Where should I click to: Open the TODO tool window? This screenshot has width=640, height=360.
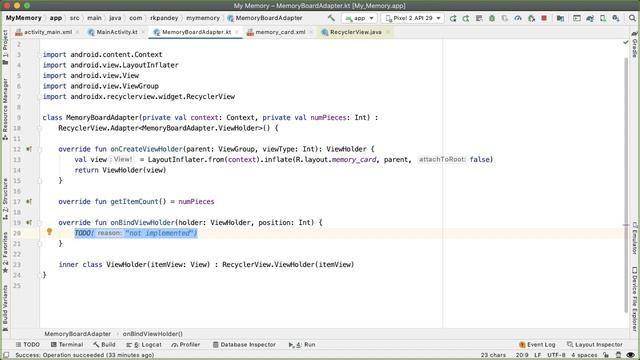point(27,344)
